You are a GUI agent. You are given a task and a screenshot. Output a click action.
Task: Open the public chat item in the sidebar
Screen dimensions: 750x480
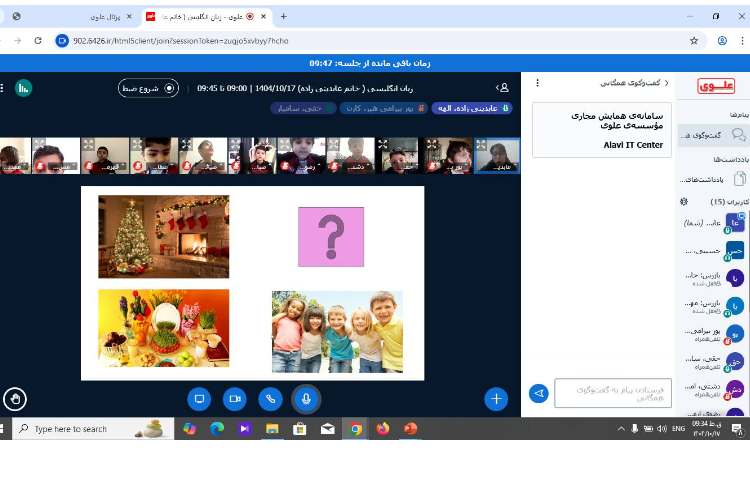click(x=713, y=135)
